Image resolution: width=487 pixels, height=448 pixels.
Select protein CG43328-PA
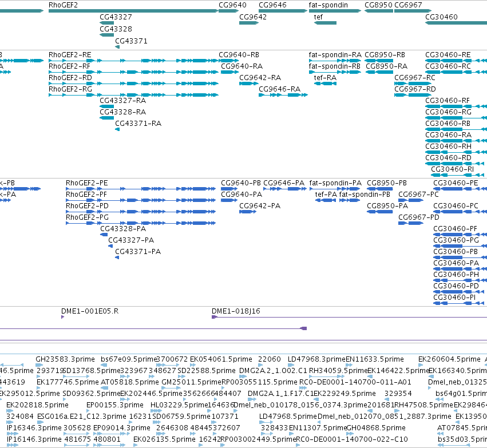[x=123, y=229]
